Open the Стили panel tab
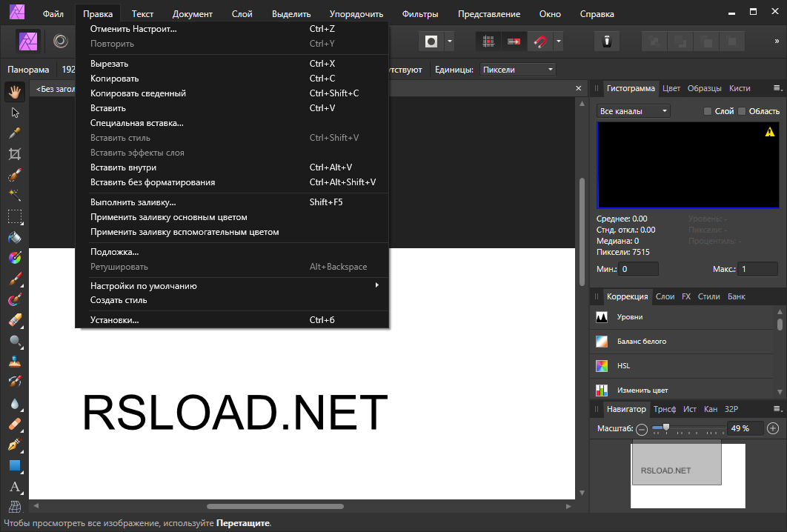787x532 pixels. pos(708,296)
